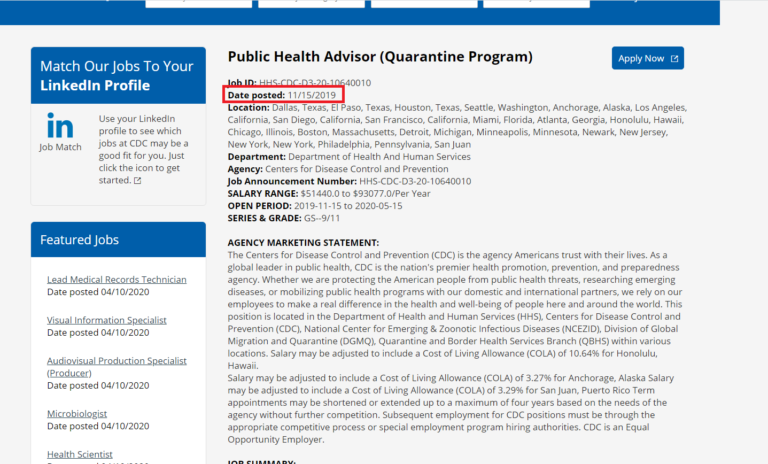
Task: Click 'Match Our Jobs To Your LinkedIn Profile' header
Action: tap(118, 76)
